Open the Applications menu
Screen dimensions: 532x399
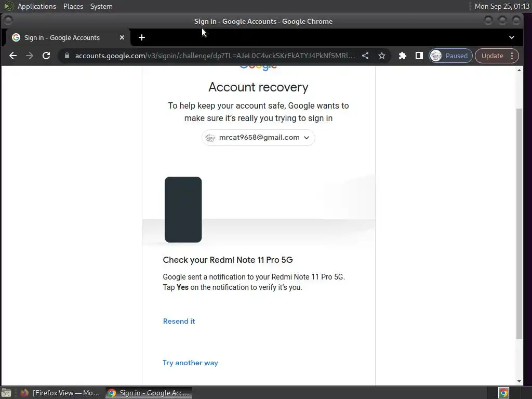point(37,6)
